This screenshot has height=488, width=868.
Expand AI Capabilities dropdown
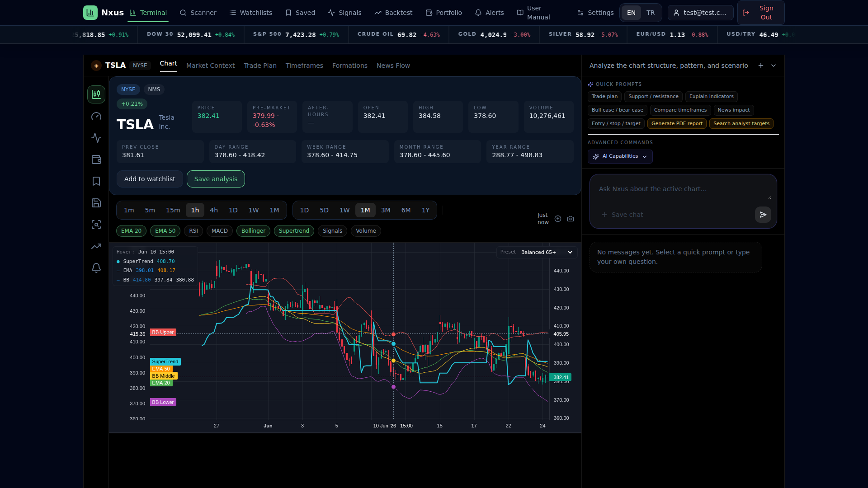click(x=620, y=156)
